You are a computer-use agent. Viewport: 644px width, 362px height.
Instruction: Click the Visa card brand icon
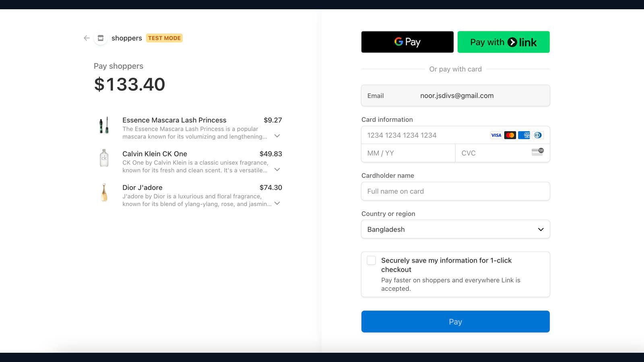[x=496, y=135]
